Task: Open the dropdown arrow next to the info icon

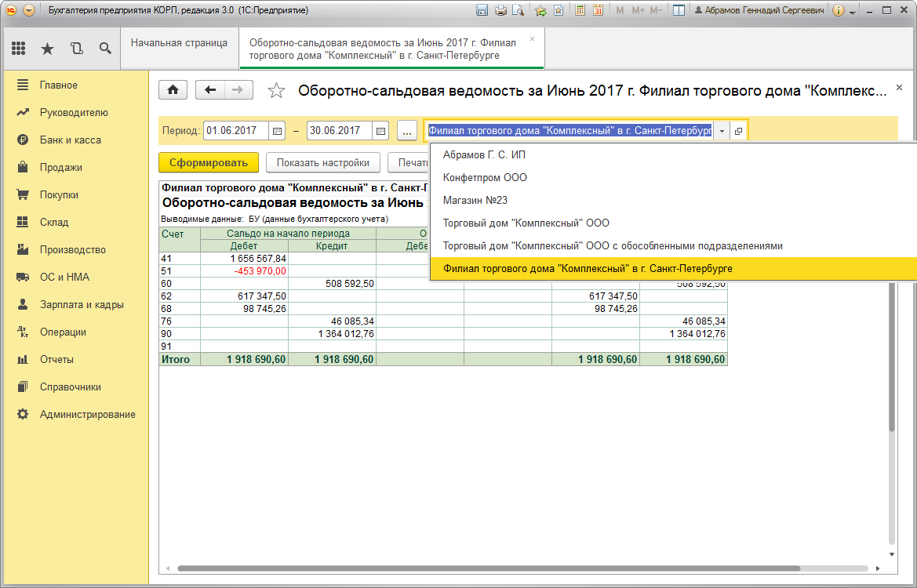Action: pyautogui.click(x=853, y=12)
